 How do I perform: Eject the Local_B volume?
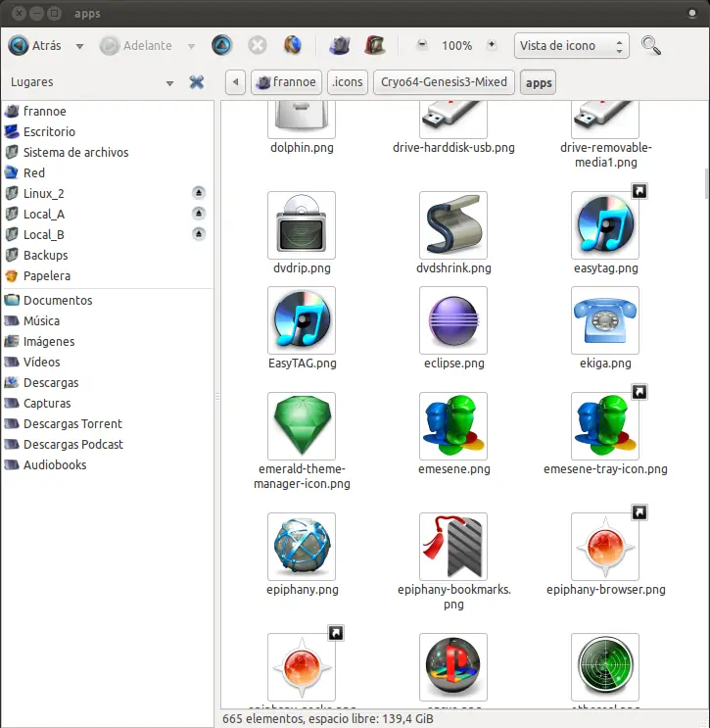(199, 233)
